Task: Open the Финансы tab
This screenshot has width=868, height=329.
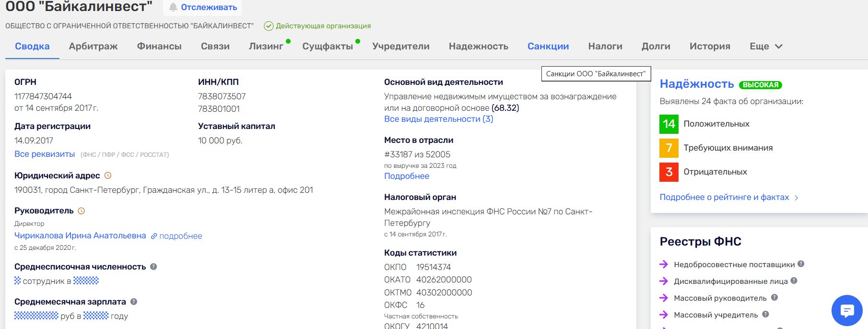Action: pyautogui.click(x=159, y=47)
